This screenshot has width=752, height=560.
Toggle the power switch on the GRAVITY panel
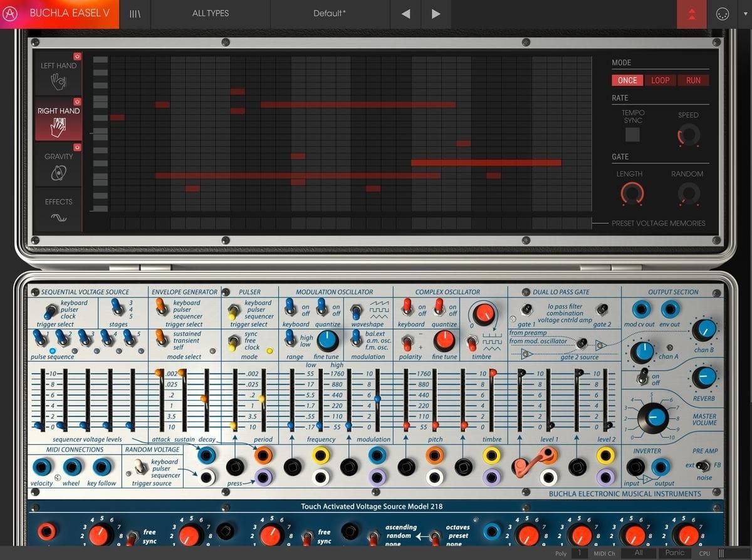point(77,147)
